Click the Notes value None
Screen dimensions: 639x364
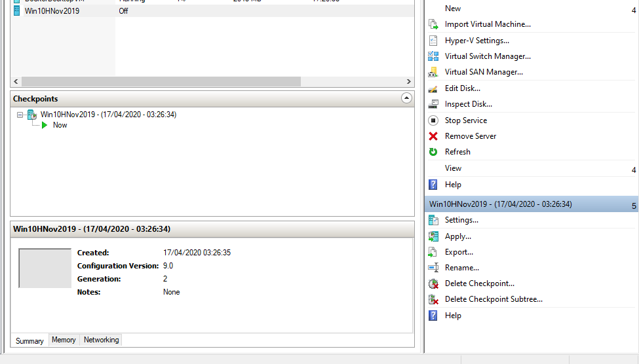[171, 292]
